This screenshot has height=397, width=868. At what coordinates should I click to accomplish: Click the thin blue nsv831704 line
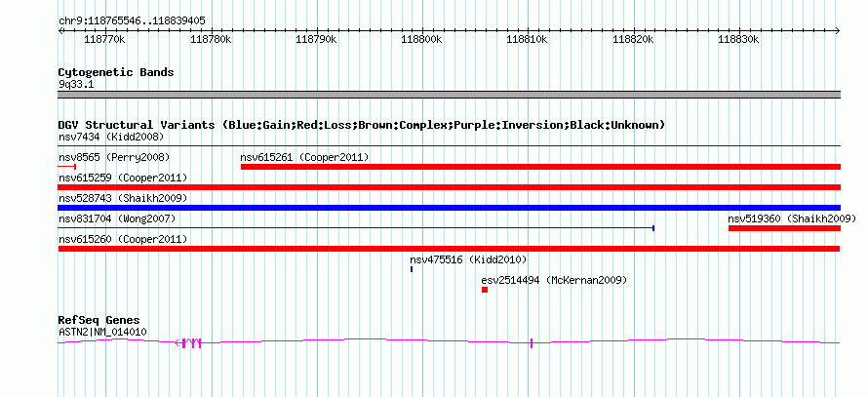(x=357, y=228)
